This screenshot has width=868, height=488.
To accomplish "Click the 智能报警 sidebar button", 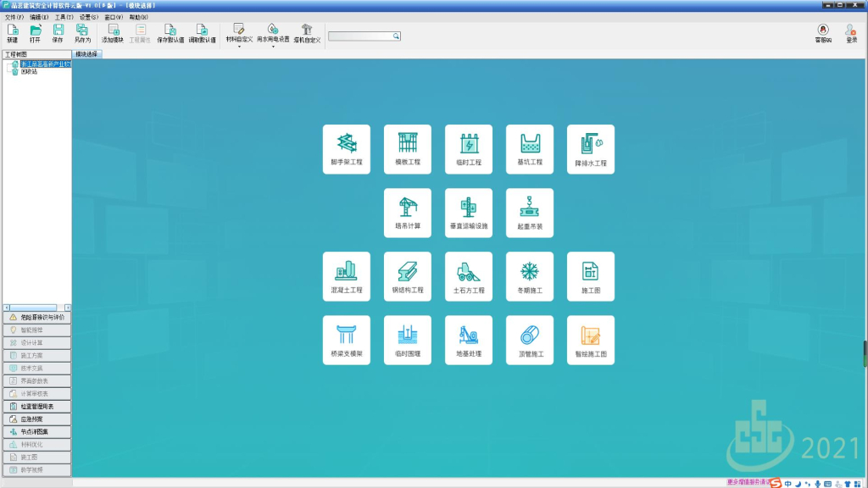I will [36, 330].
